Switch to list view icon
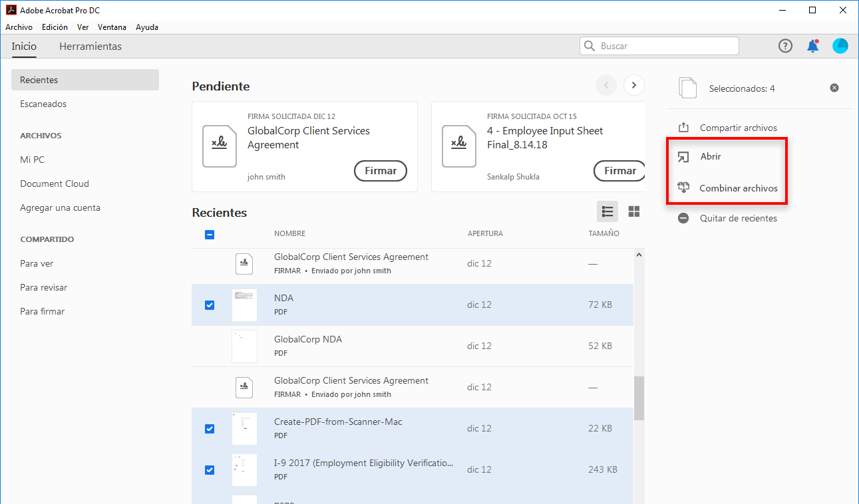The image size is (859, 504). pos(607,211)
